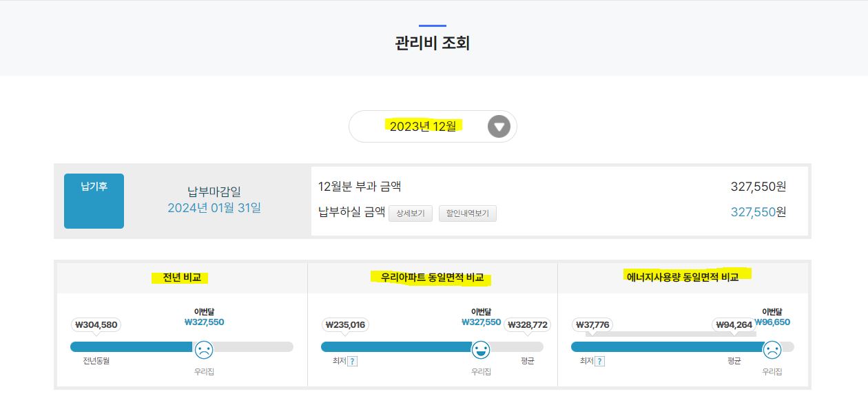Click the blue 납기후 status badge

(94, 200)
